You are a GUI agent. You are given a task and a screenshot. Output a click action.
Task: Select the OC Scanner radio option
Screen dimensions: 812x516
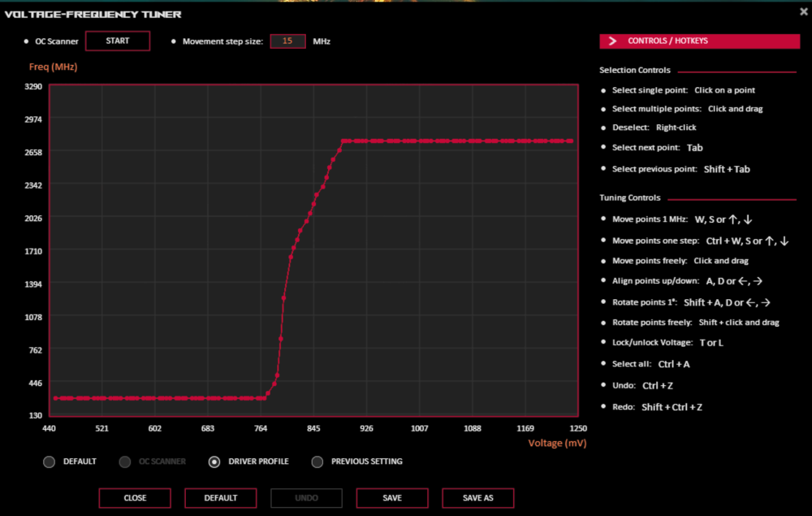point(125,462)
